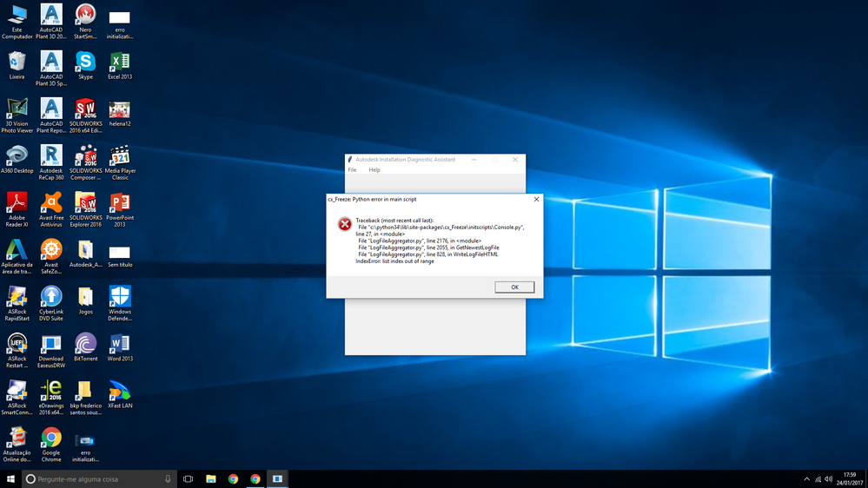Select the XFast LAN desktop icon
The height and width of the screenshot is (488, 868).
[x=120, y=395]
